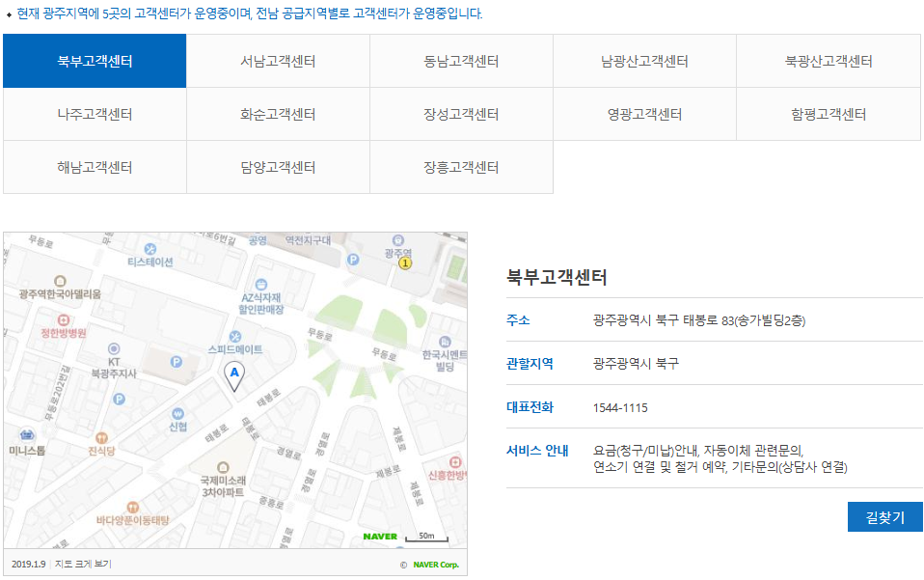The width and height of the screenshot is (924, 580).
Task: Click the A location marker pin
Action: coord(235,373)
